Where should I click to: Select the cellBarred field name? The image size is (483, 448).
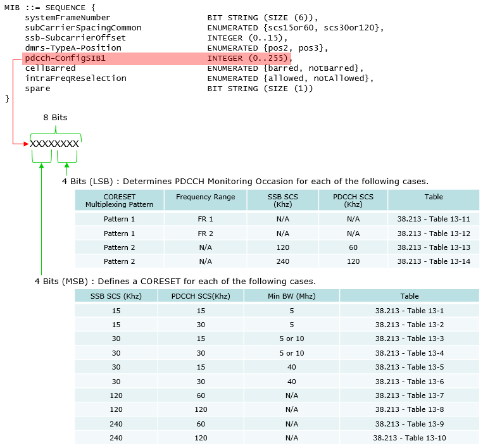pos(50,68)
